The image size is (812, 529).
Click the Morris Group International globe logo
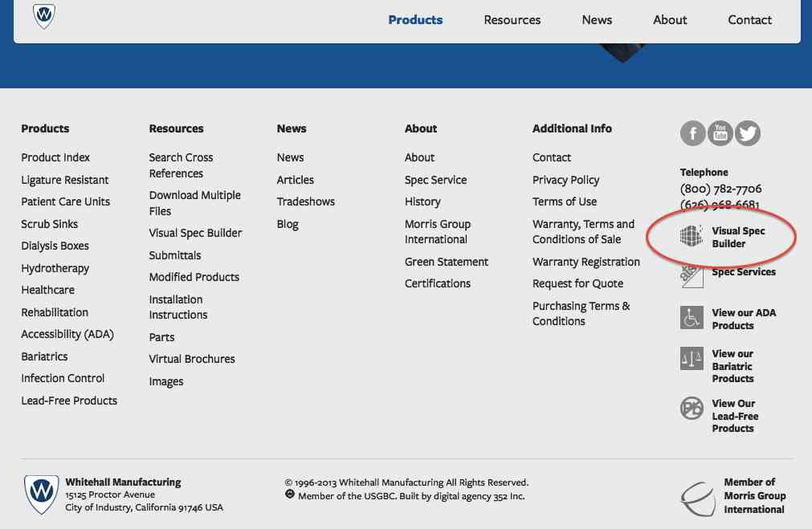(699, 498)
